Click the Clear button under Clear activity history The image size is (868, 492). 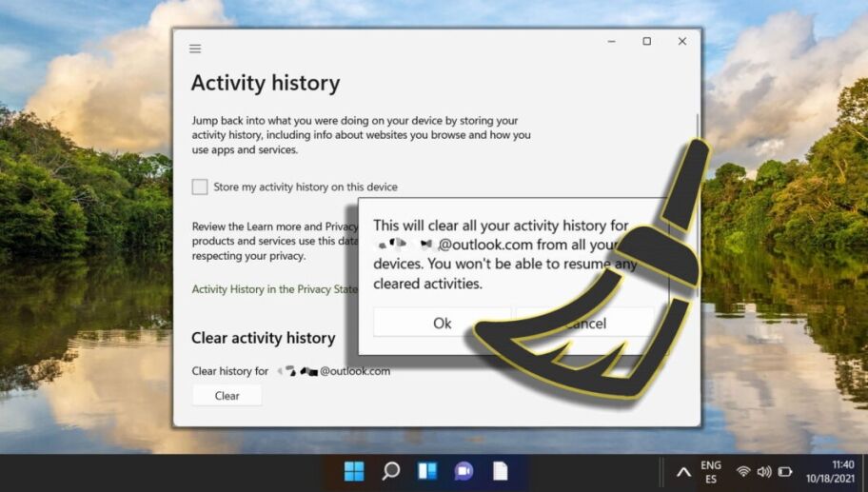coord(227,396)
